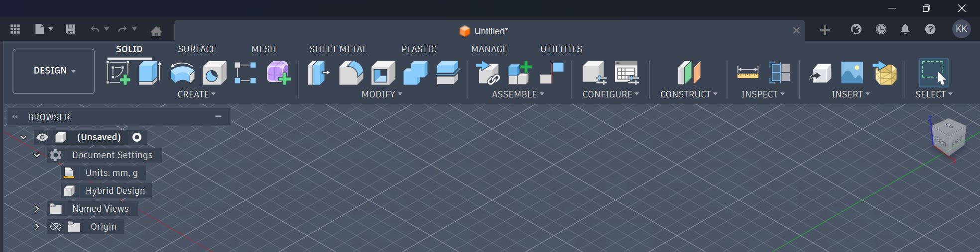This screenshot has width=980, height=252.
Task: Open the MODIFY dropdown menu
Action: coord(382,94)
